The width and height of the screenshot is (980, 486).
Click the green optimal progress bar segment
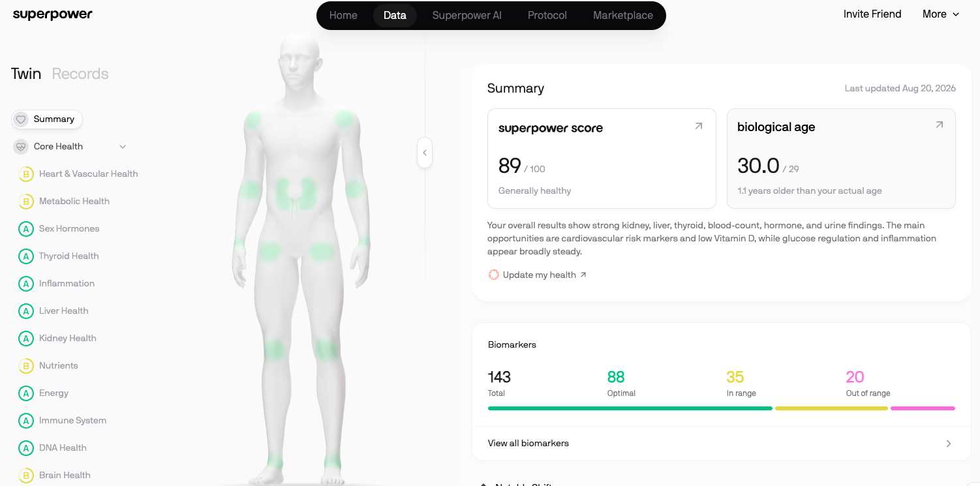point(630,408)
